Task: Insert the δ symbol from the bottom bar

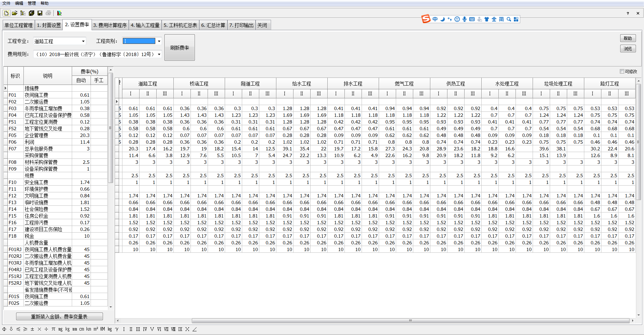Action: pos(11,329)
